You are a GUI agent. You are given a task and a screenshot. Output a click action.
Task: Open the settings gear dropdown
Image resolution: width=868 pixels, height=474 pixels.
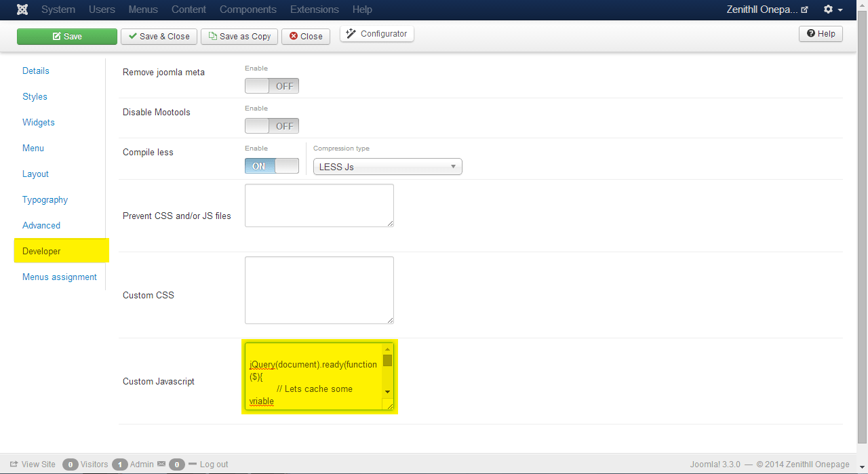tap(832, 9)
